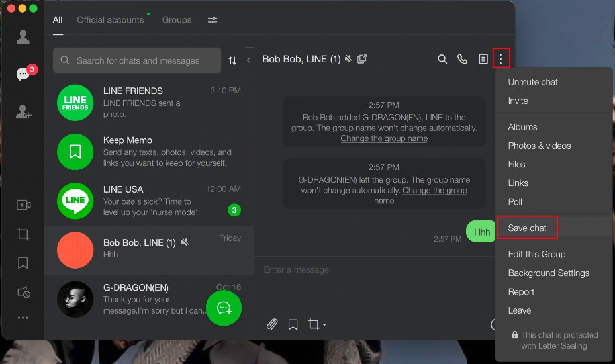This screenshot has height=364, width=615.
Task: Open the Add friends sidebar icon
Action: point(23,113)
